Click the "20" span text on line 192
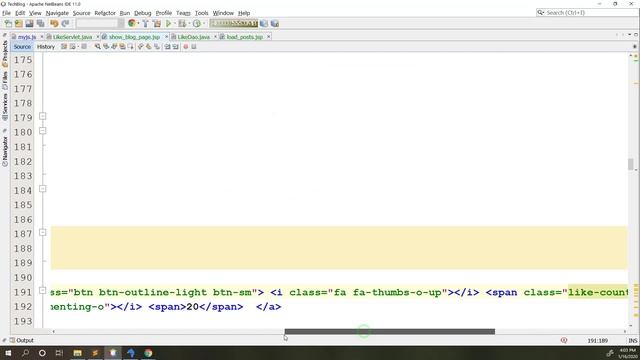 tap(192, 307)
